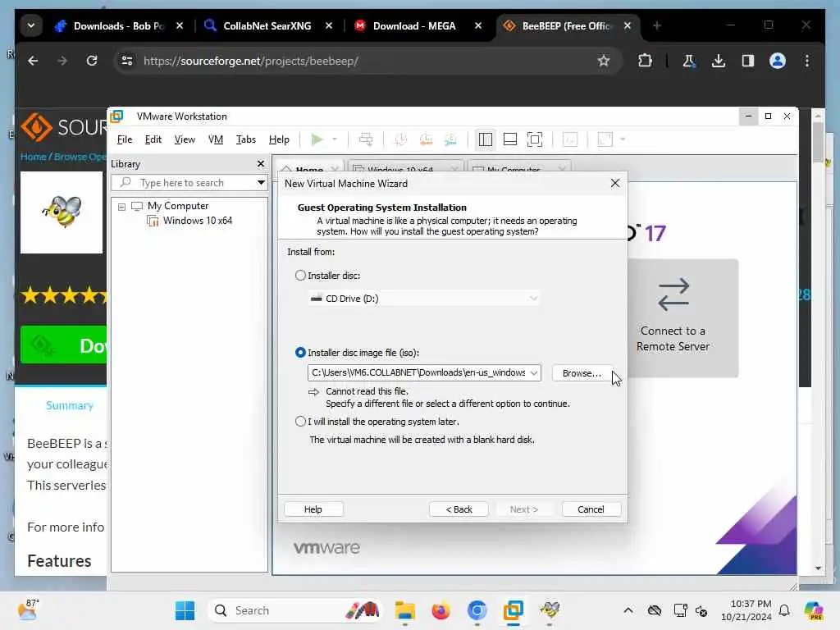Open the VM menu
840x630 pixels.
[x=216, y=139]
